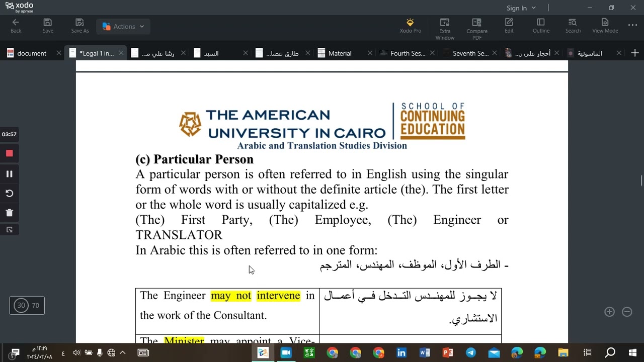
Task: Close the 'Fourth Ses...' tab
Action: point(432,53)
